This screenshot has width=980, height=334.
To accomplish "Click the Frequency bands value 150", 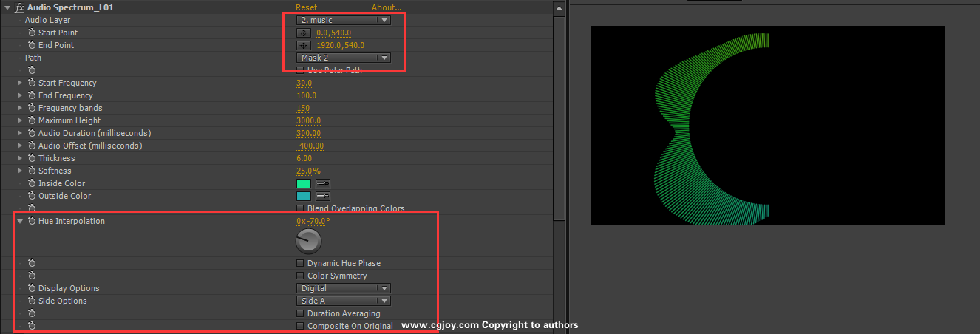I will [303, 108].
